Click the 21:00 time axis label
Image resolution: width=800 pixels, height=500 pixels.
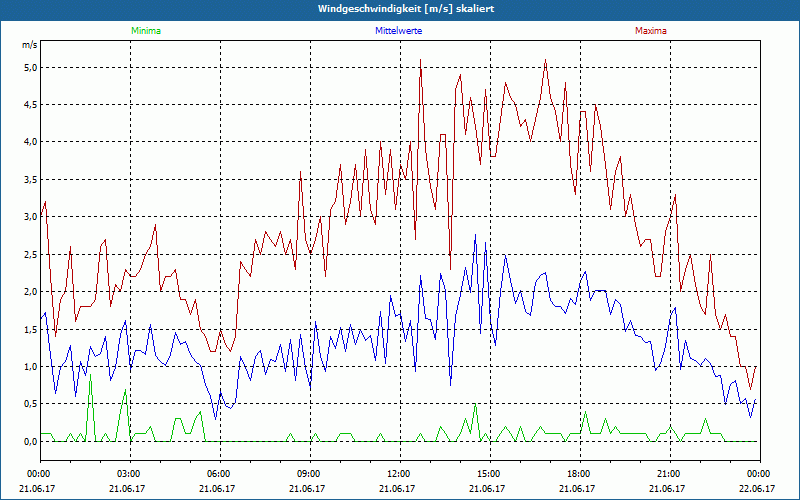pyautogui.click(x=668, y=474)
